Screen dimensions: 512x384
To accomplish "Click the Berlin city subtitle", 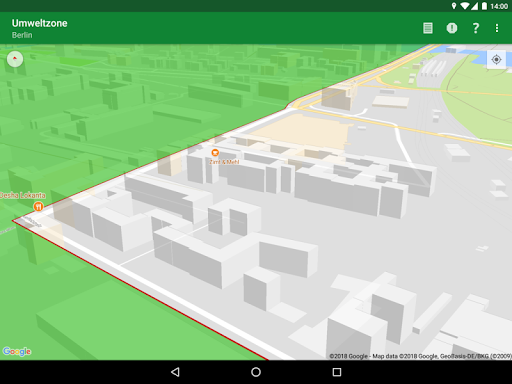I will [22, 35].
